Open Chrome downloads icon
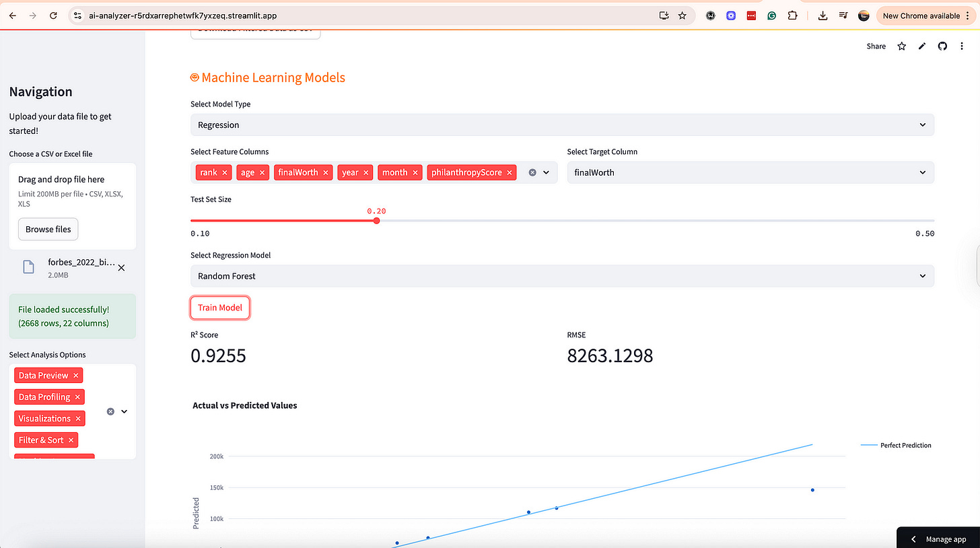 point(823,15)
